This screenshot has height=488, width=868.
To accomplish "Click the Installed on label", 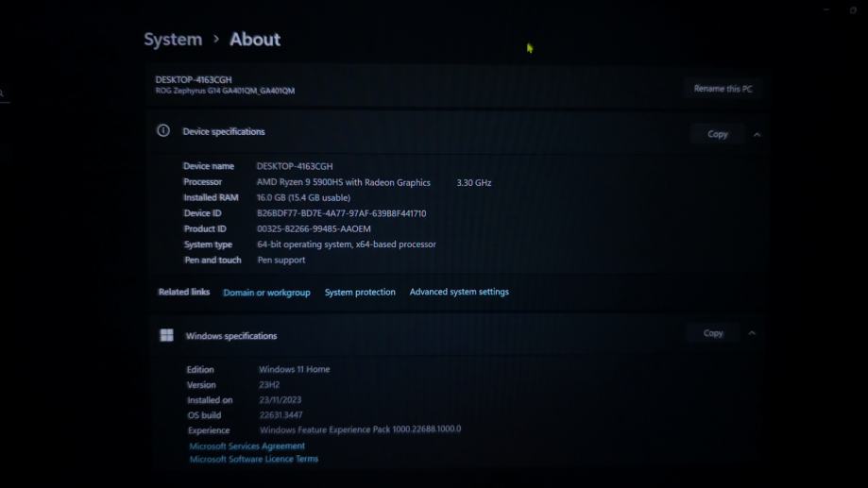I will point(210,400).
